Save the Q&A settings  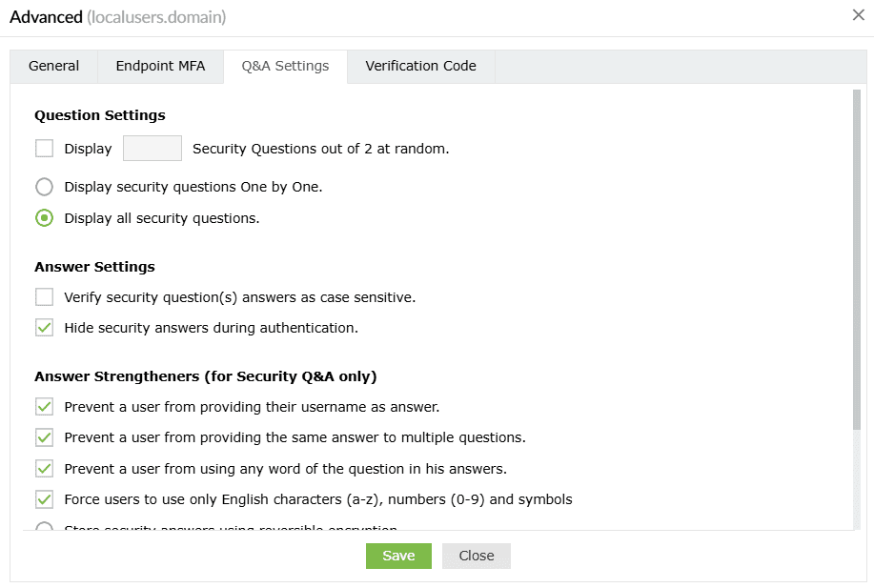point(398,556)
